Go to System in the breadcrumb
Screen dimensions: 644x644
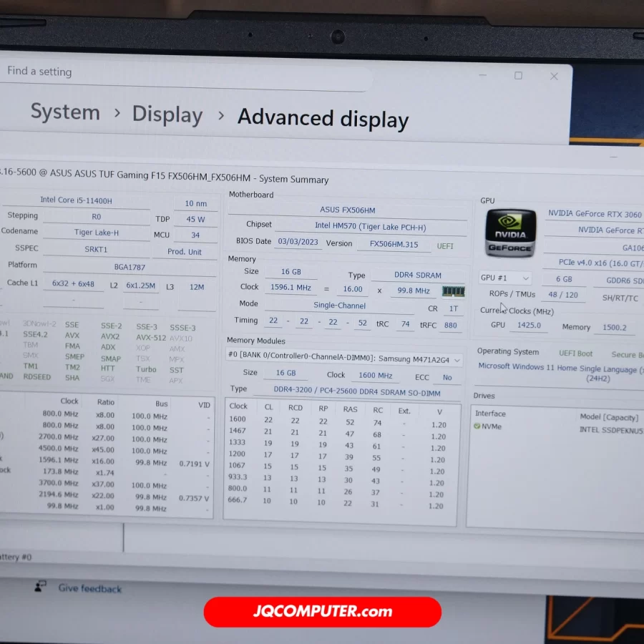point(65,112)
